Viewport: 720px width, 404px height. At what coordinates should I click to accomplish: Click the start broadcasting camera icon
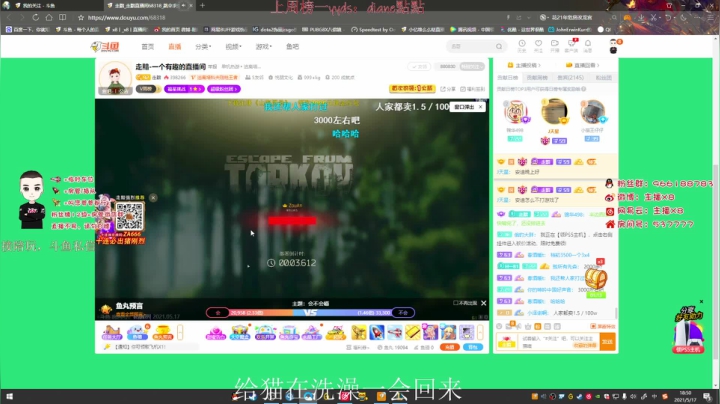[555, 45]
